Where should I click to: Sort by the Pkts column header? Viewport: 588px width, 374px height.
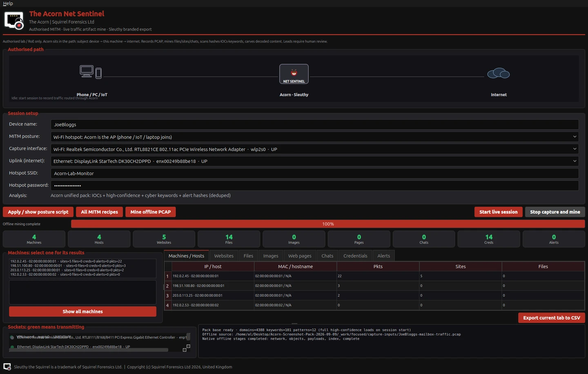[x=378, y=267]
